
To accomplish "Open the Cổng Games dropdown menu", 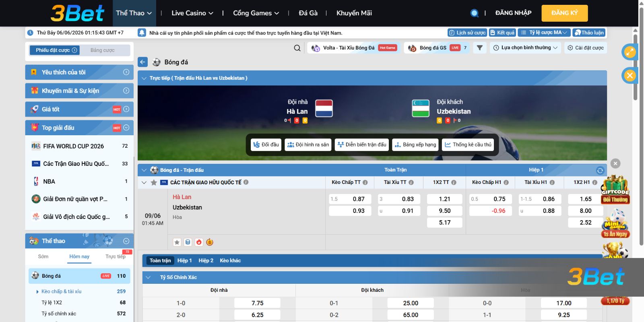I will click(256, 13).
